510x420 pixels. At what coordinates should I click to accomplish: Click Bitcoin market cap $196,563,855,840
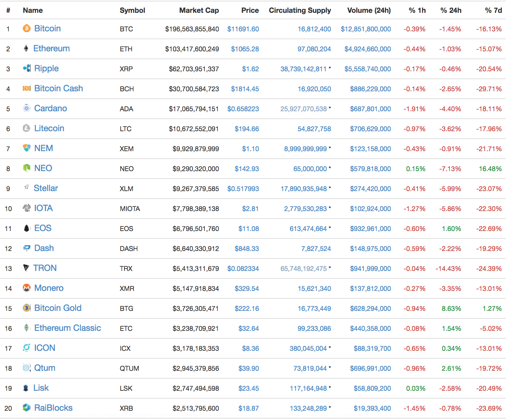click(x=192, y=29)
